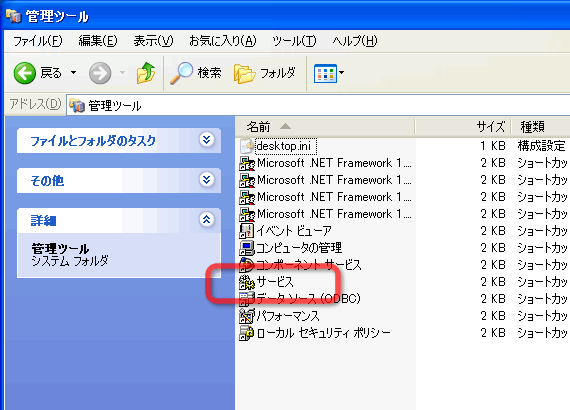Click the Up folder icon in toolbar

point(146,73)
